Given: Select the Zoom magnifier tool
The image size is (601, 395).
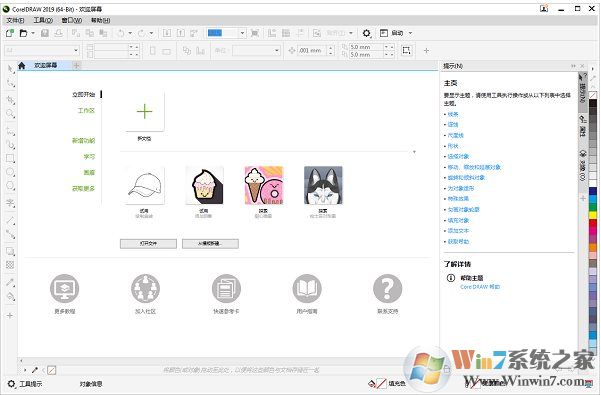Looking at the screenshot, I should 10,114.
